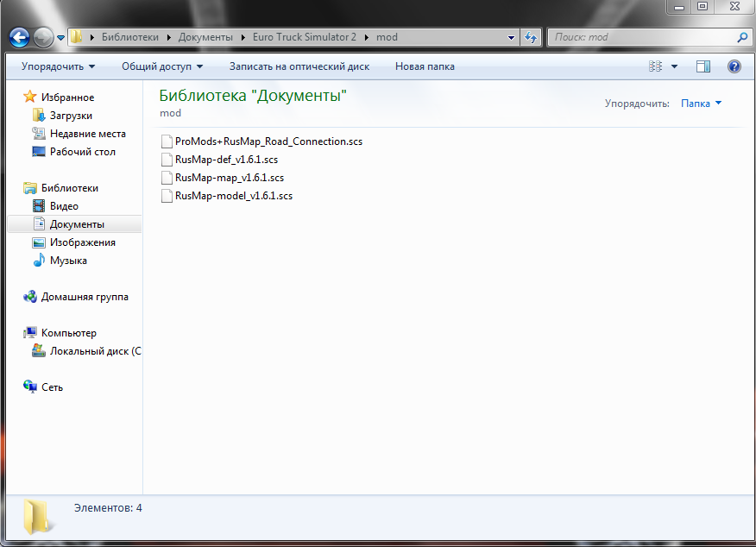Click the Домашняя группа icon

pos(30,297)
